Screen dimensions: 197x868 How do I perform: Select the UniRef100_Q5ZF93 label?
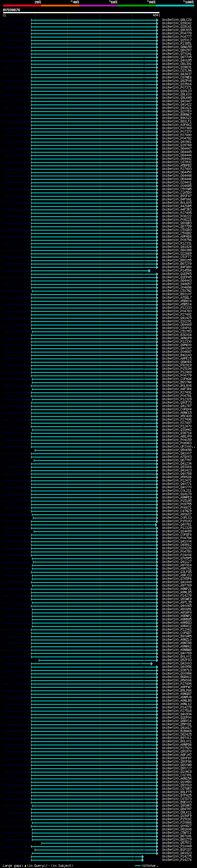[x=177, y=660]
